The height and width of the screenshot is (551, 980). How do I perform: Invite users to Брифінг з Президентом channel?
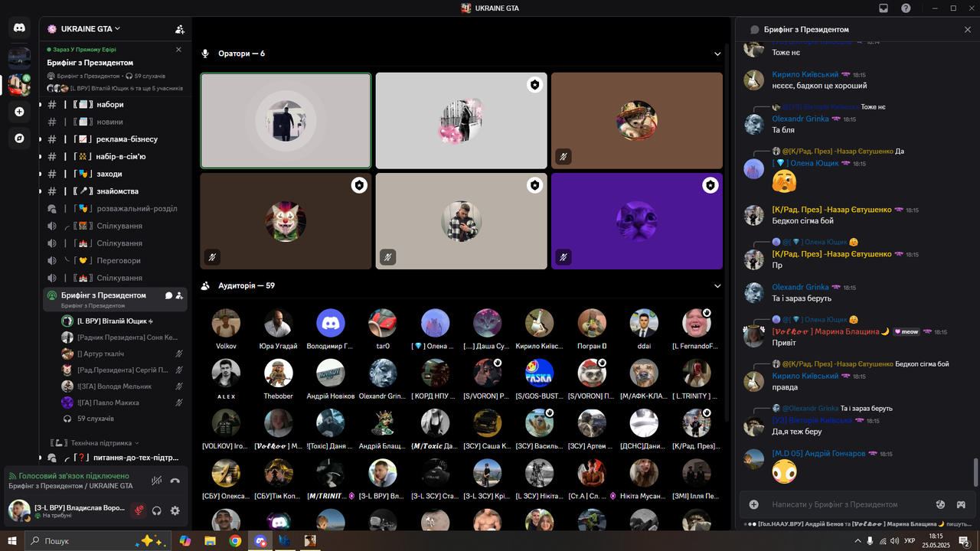click(x=179, y=295)
